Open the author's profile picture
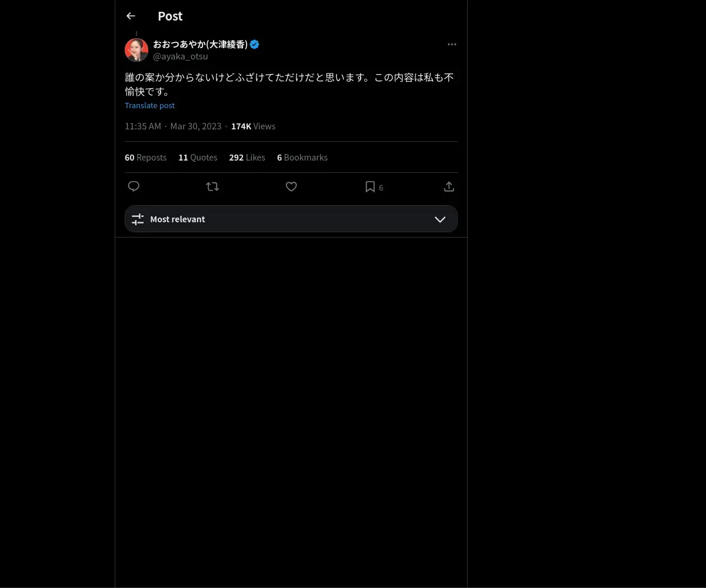 136,50
